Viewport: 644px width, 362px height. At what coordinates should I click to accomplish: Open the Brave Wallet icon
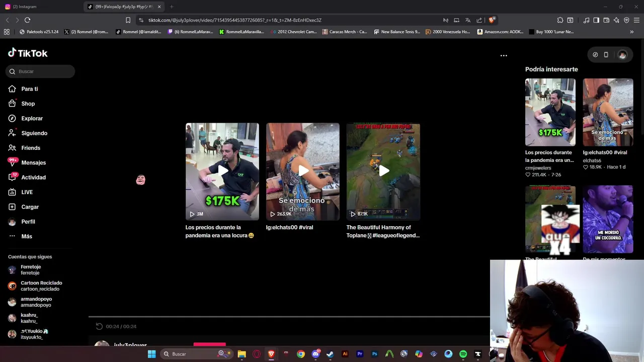[x=606, y=20]
